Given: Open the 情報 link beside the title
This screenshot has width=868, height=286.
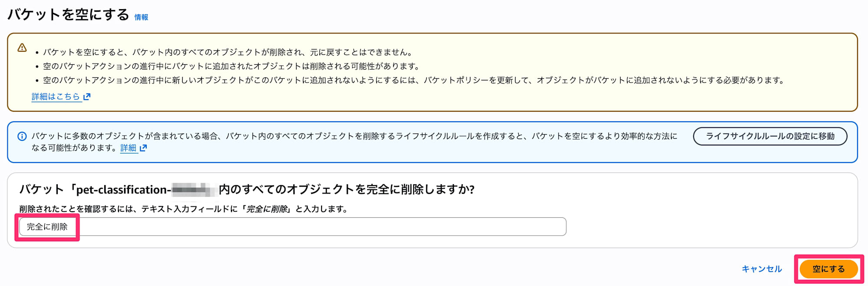Looking at the screenshot, I should click(141, 17).
